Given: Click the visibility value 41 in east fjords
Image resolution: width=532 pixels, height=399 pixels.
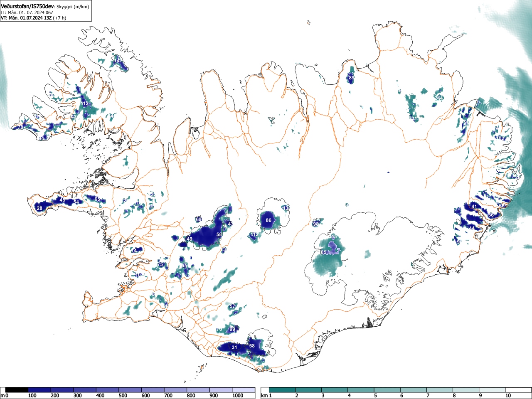Looking at the screenshot, I should [x=474, y=207].
